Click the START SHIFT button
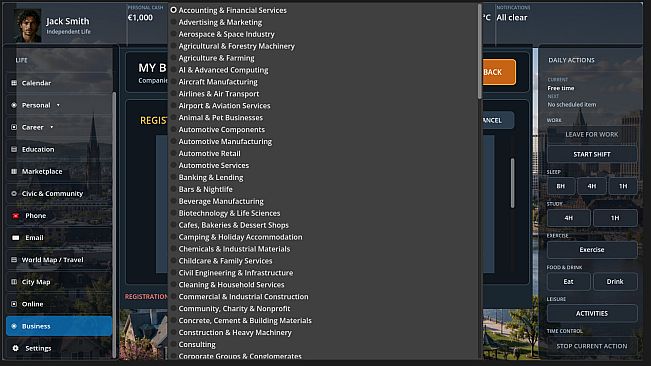651x366 pixels. 592,154
